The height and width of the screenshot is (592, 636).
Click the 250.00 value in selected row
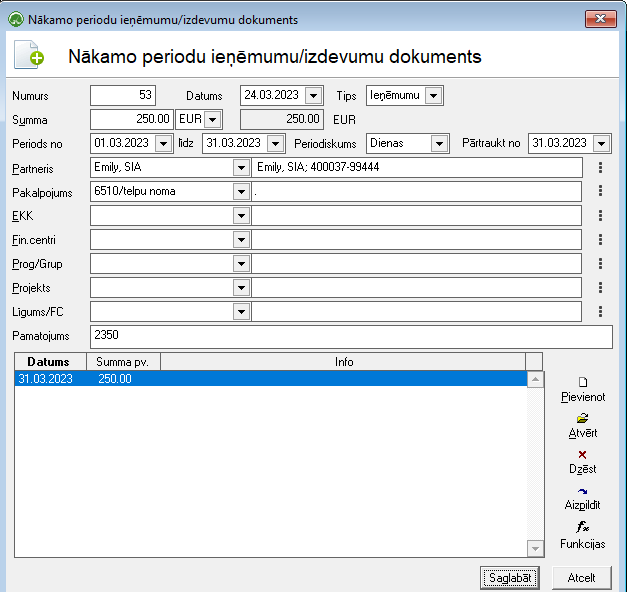[x=115, y=379]
